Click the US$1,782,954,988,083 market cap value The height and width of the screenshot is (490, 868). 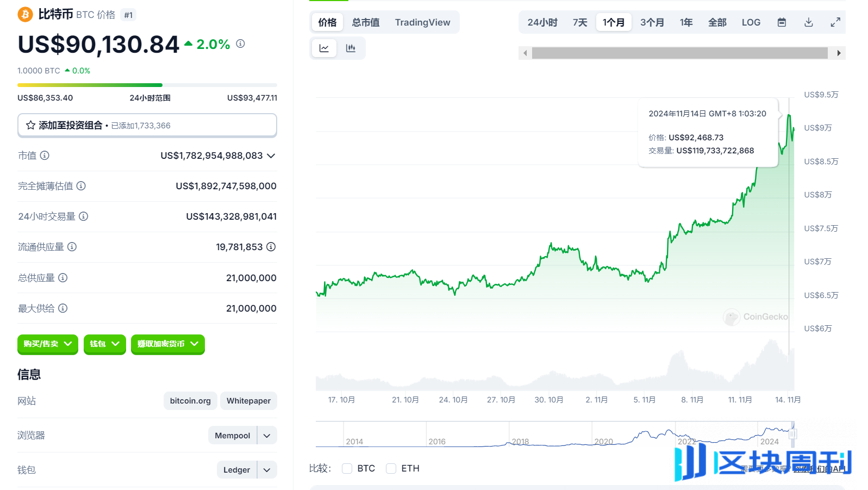click(x=211, y=156)
